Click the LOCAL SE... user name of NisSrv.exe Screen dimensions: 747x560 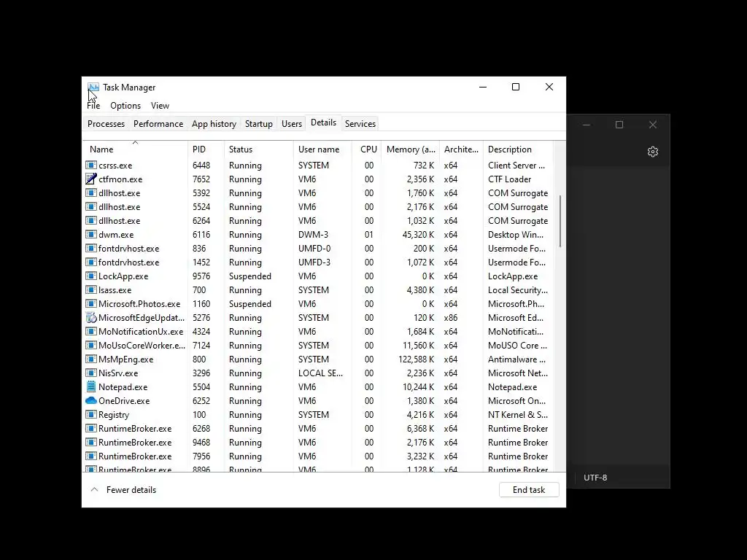point(321,373)
